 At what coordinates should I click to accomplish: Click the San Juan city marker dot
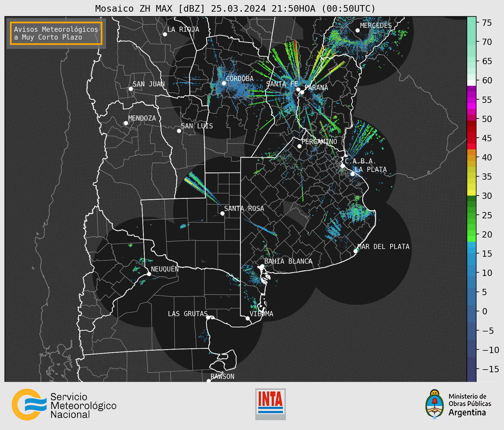[x=131, y=89]
